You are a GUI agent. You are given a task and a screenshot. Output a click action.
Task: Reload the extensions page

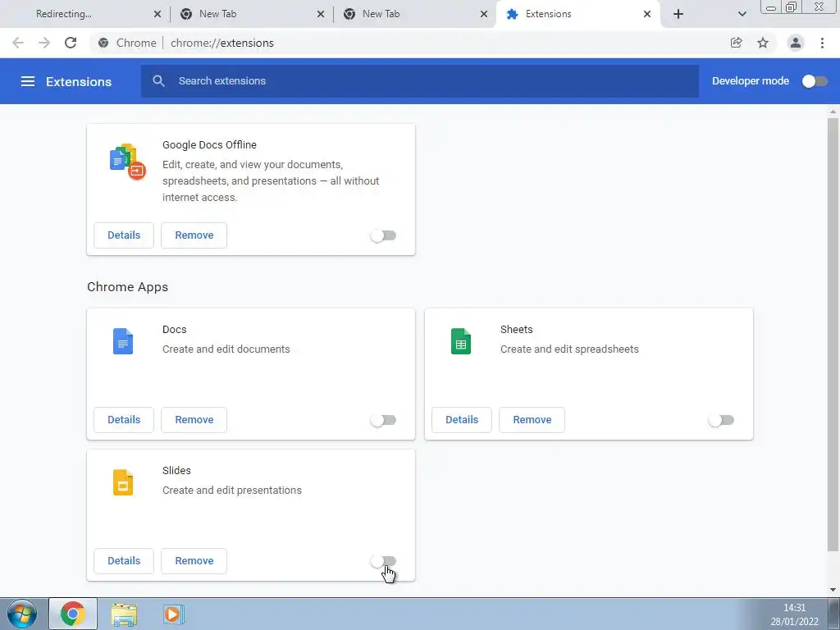click(x=71, y=43)
